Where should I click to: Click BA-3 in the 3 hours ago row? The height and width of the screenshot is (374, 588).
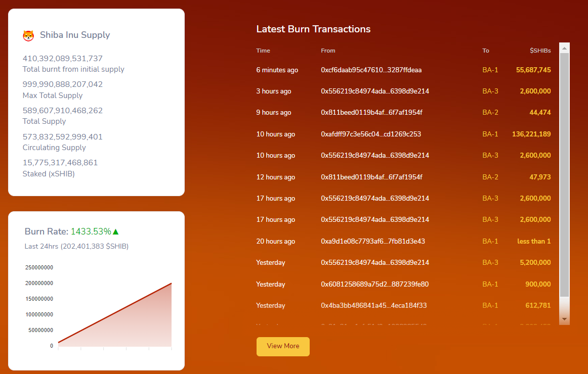coord(490,91)
